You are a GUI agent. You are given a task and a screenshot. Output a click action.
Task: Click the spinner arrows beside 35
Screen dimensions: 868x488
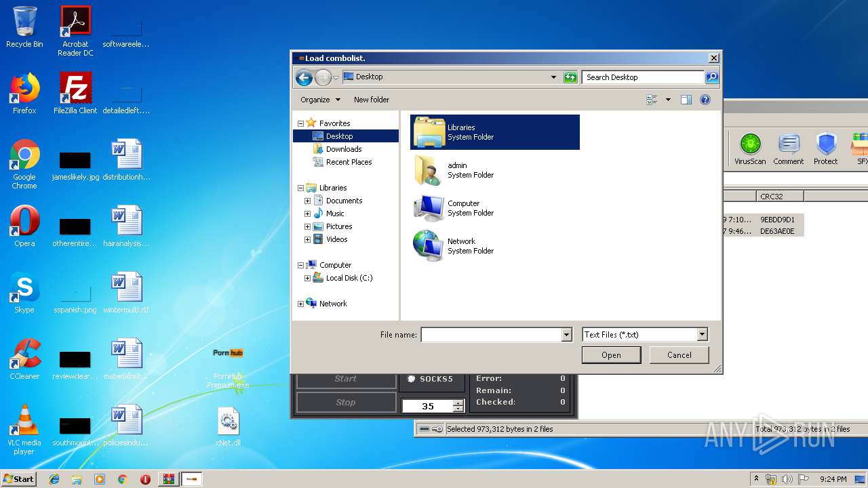point(458,406)
